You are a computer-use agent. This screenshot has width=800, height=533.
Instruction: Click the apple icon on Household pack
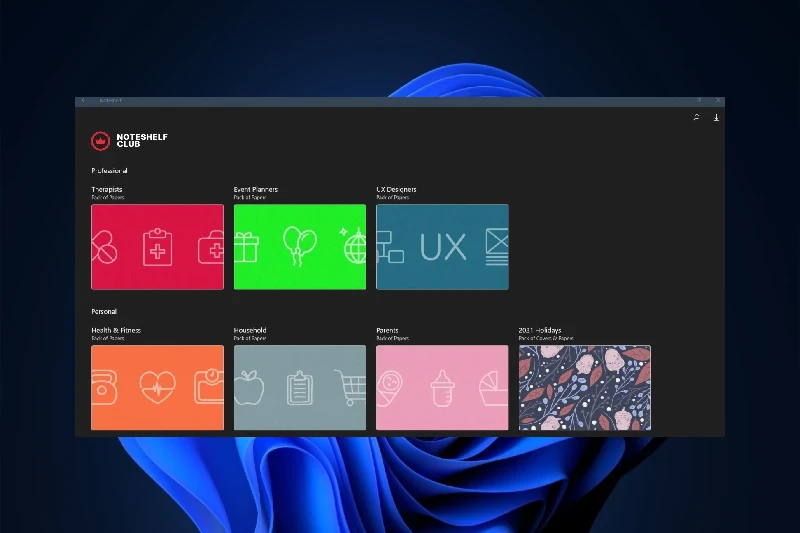tap(248, 387)
